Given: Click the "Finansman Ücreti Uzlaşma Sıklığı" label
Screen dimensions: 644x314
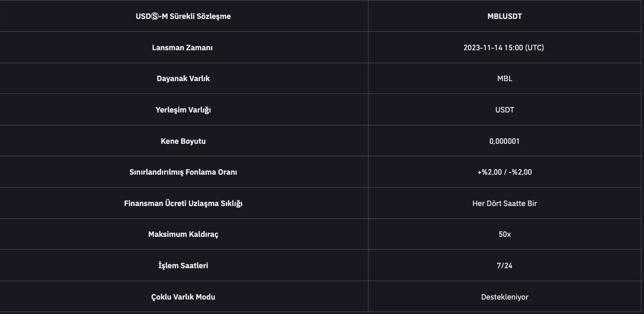Looking at the screenshot, I should [x=183, y=204].
